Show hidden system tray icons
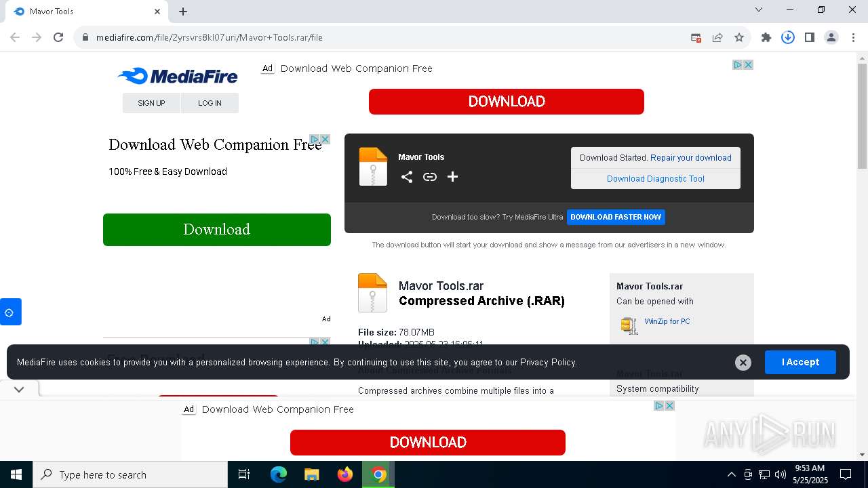The width and height of the screenshot is (868, 488). (731, 474)
